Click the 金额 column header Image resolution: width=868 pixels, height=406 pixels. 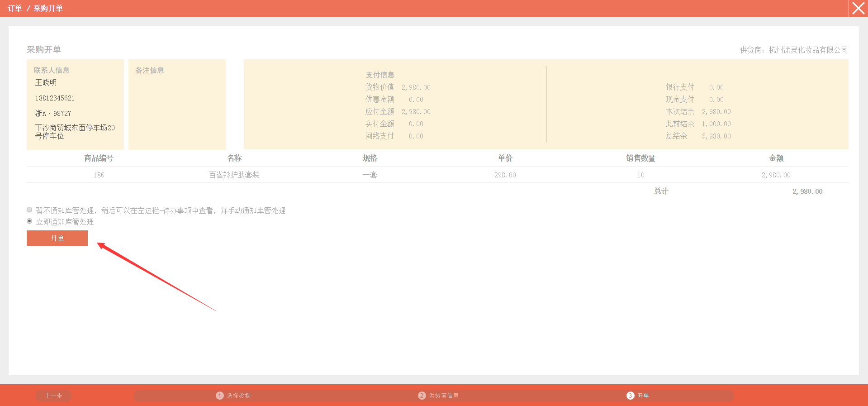point(776,158)
